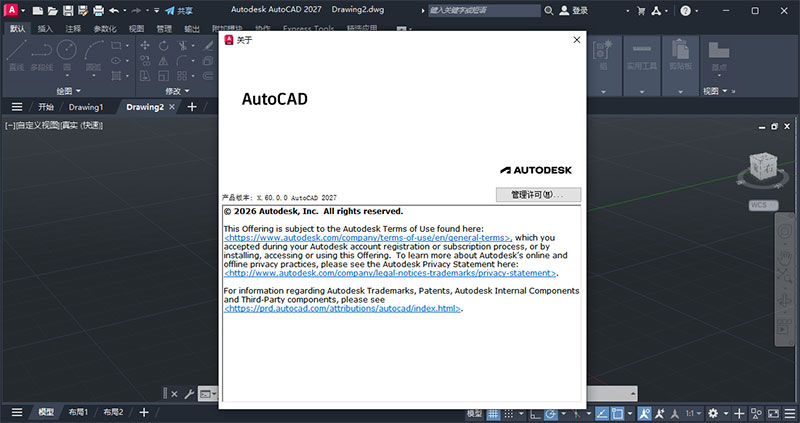Open the Autodesk general terms link
Screen dimensions: 800x423
pos(368,238)
